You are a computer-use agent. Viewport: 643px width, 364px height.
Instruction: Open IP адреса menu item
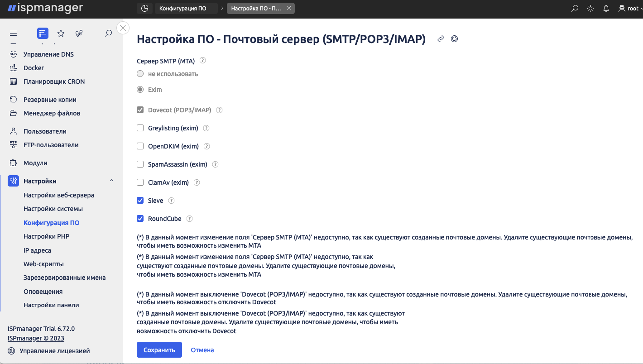(37, 250)
